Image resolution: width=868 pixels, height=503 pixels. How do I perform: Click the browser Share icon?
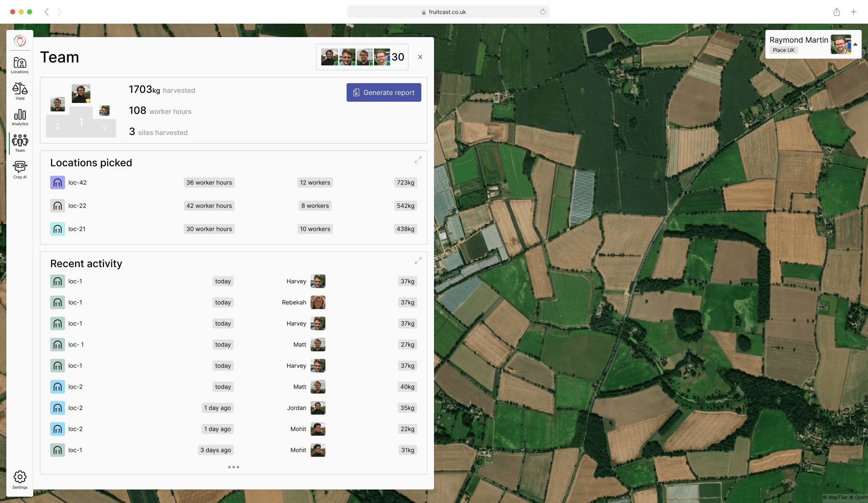pyautogui.click(x=836, y=12)
